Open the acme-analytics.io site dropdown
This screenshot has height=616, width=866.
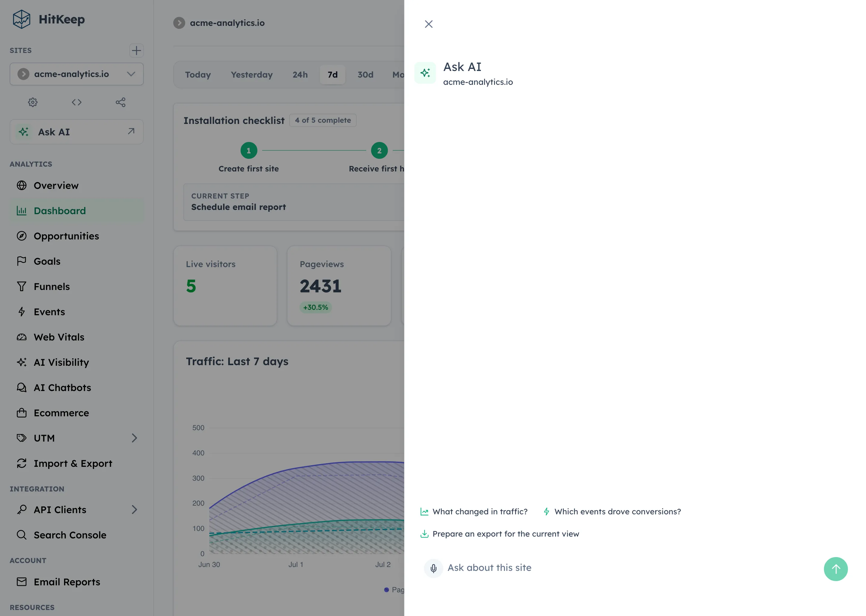pyautogui.click(x=77, y=74)
